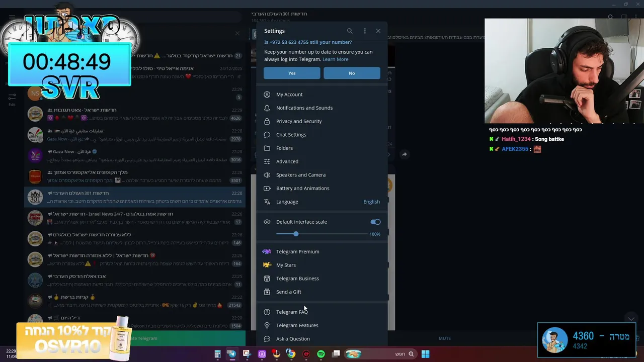Open purple screen recorder taskbar icon

point(262,354)
